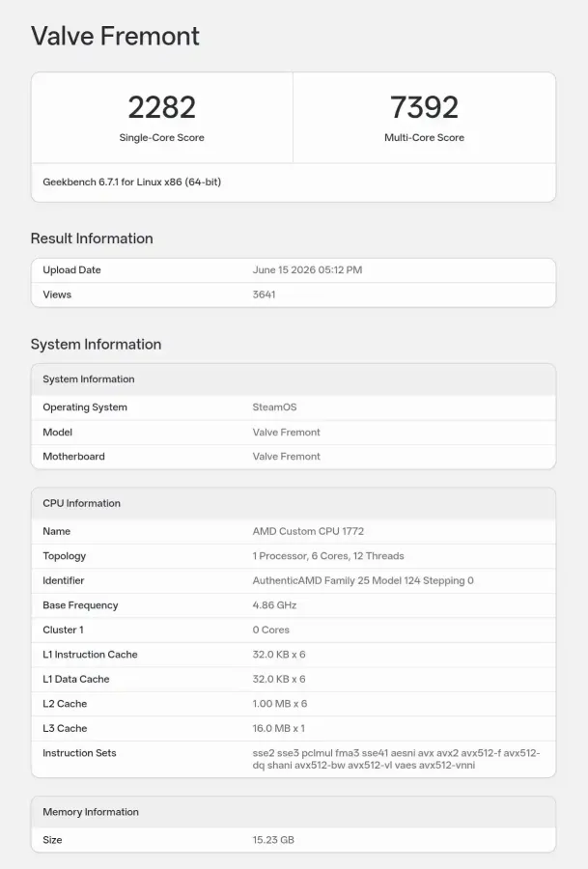Select the Views count 3641
Image resolution: width=588 pixels, height=869 pixels.
coord(264,294)
